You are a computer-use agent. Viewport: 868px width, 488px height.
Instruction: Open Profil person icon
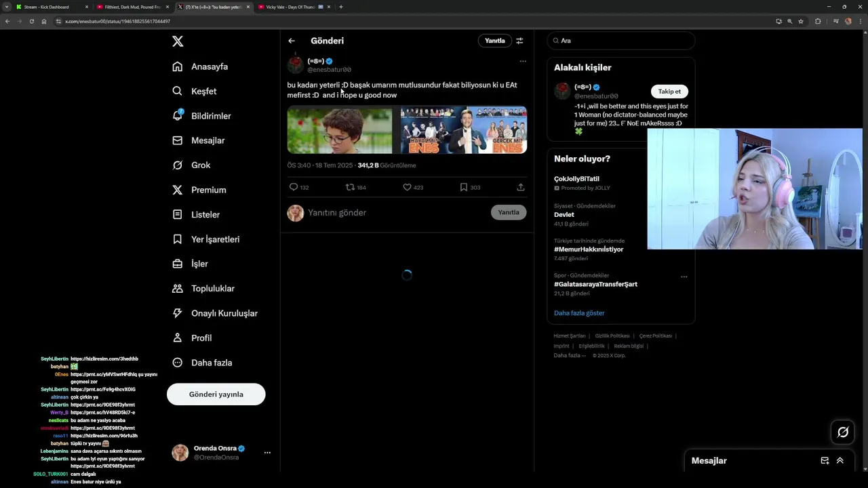pos(178,338)
